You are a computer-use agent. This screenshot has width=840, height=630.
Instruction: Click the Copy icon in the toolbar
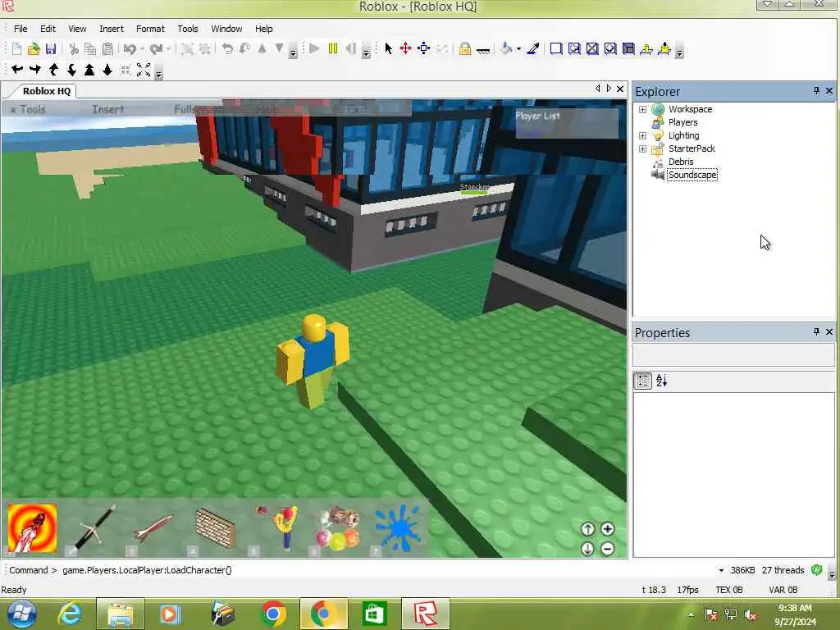click(x=90, y=49)
